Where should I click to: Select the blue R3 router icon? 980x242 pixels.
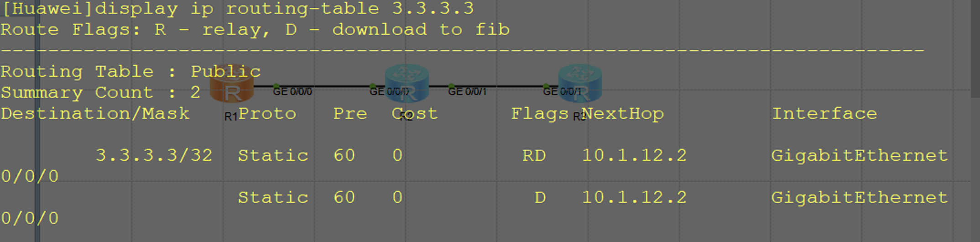[x=580, y=83]
